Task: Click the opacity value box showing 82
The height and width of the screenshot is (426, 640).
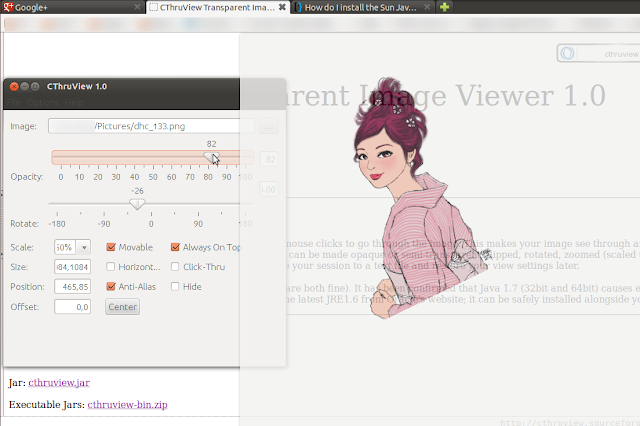Action: coord(269,159)
